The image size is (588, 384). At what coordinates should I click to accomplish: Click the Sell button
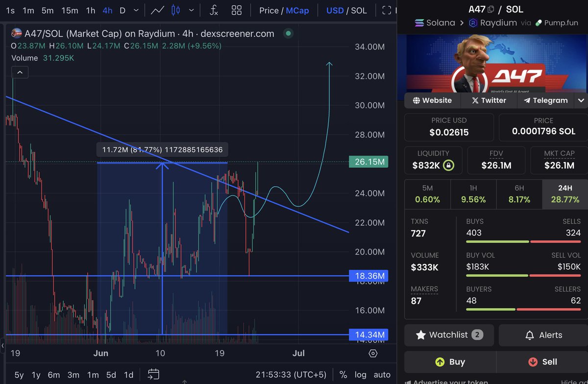coord(543,362)
